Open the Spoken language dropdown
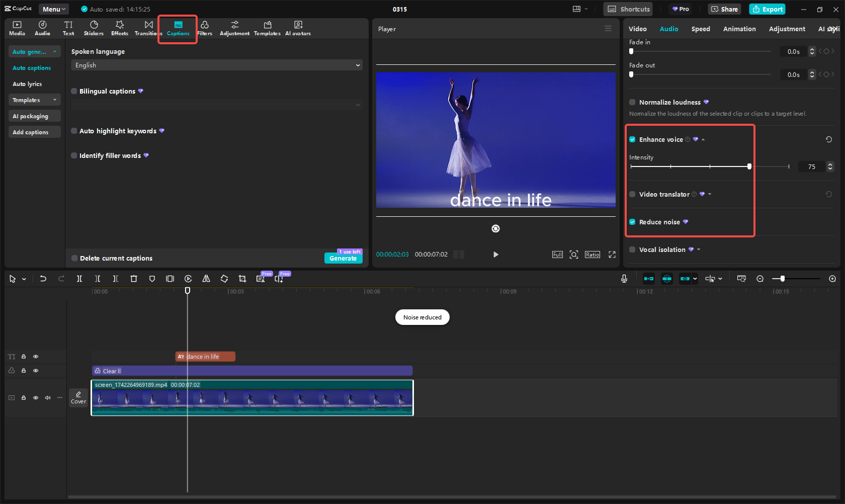 tap(216, 65)
